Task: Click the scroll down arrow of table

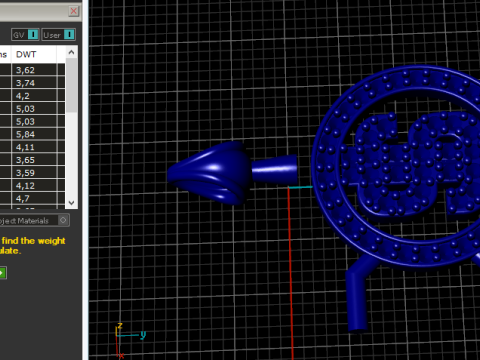Action: [x=71, y=202]
